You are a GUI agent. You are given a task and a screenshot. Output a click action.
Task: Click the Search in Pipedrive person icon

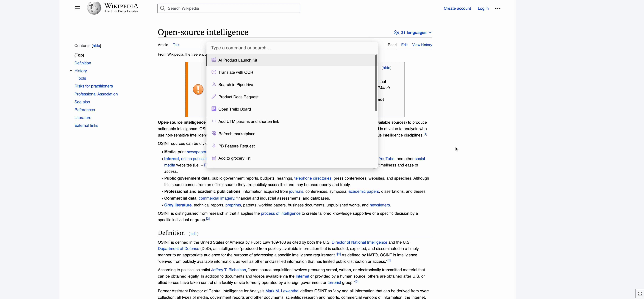(214, 84)
